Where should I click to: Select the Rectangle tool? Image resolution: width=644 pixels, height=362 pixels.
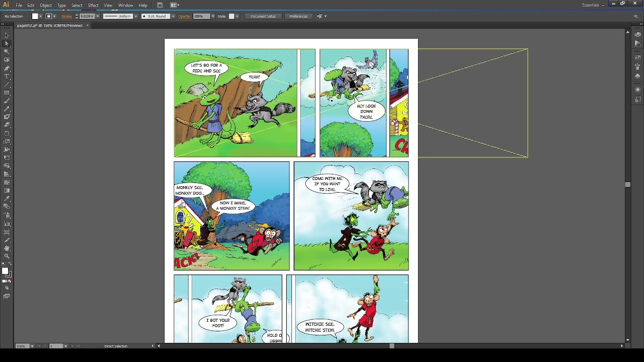coord(7,93)
